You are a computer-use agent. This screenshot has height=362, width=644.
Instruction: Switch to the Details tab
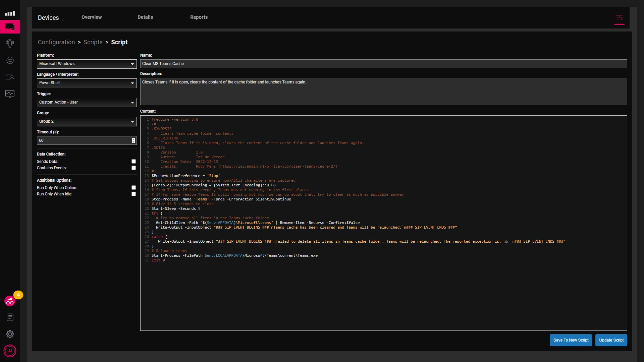pos(145,17)
